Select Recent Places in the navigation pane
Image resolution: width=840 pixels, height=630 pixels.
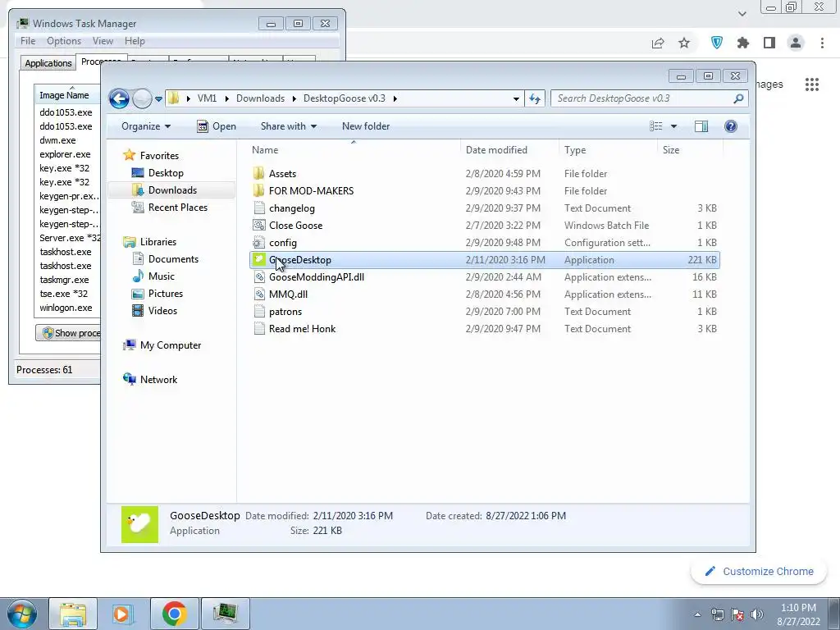pyautogui.click(x=178, y=208)
